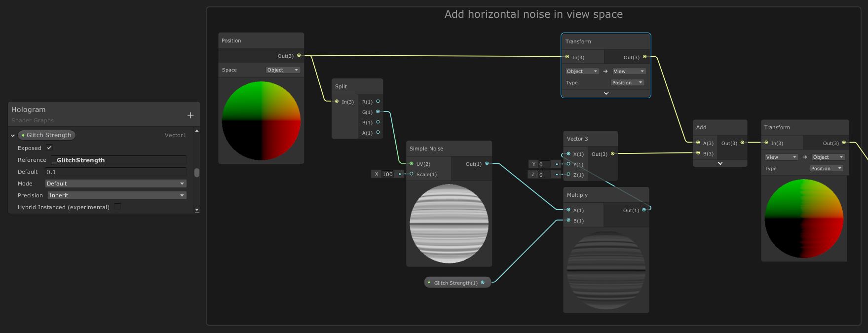Select the Position node title
This screenshot has height=333, width=868.
[231, 40]
